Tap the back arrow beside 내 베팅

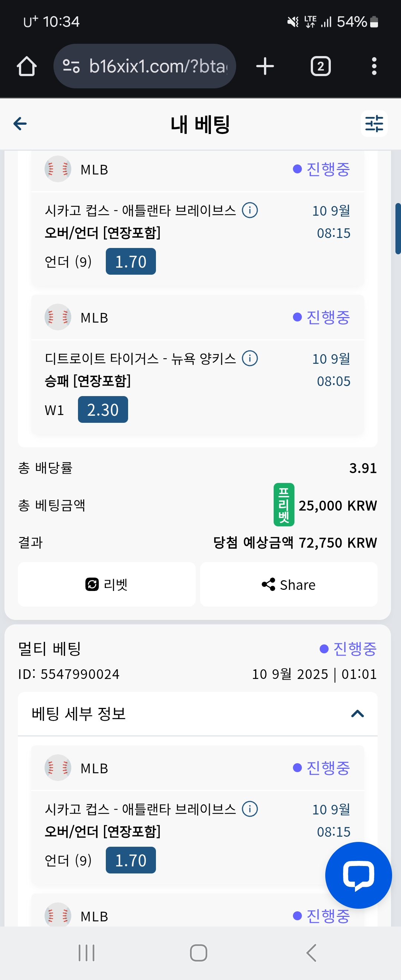tap(20, 124)
